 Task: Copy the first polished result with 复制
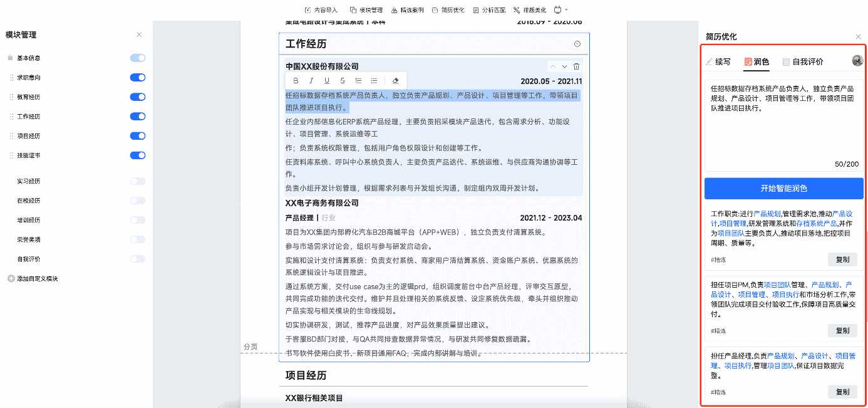tap(842, 259)
